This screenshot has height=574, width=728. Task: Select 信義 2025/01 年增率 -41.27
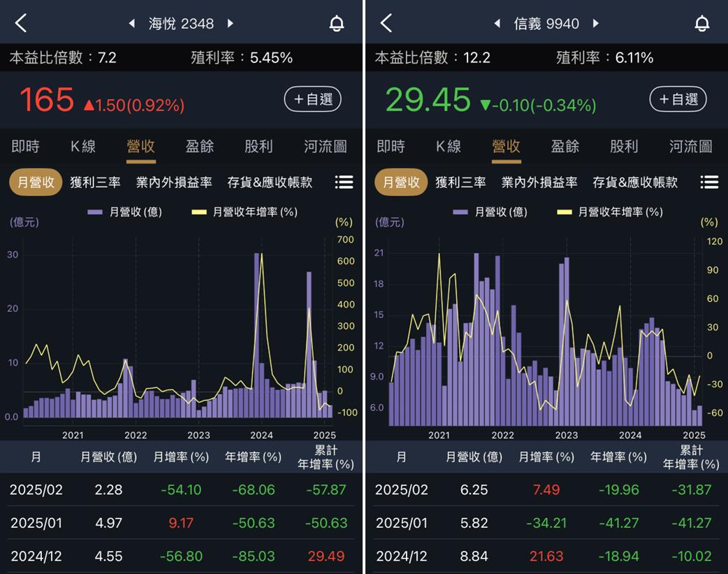click(619, 523)
